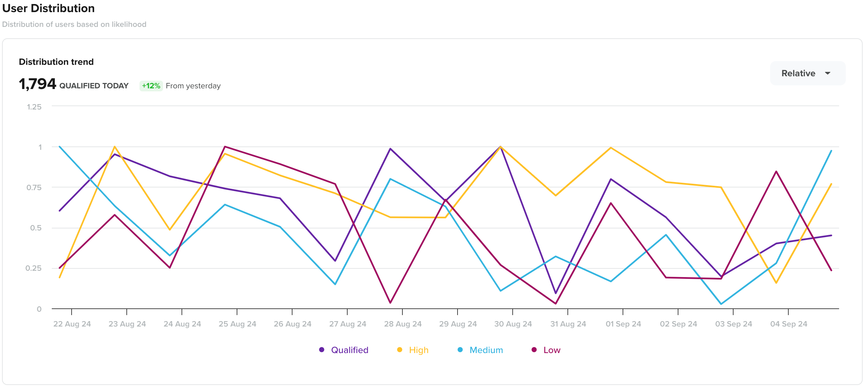The height and width of the screenshot is (389, 868).
Task: Expand the Relative display options
Action: [x=807, y=73]
